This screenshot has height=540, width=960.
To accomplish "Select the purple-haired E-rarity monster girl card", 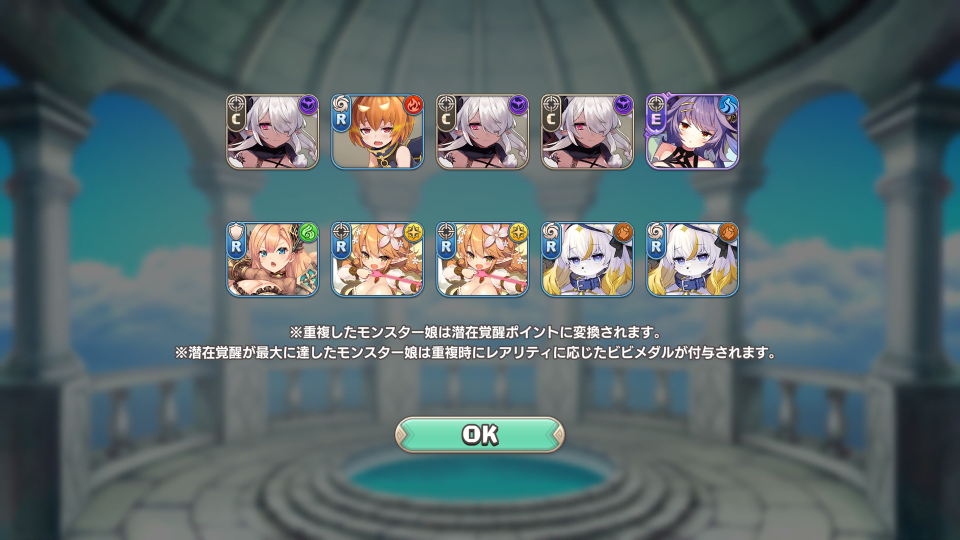I will [692, 132].
